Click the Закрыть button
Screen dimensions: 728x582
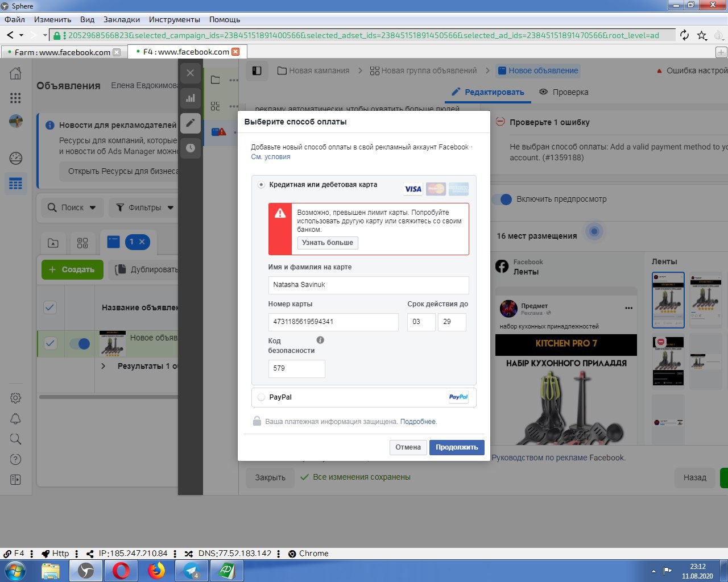pos(270,477)
